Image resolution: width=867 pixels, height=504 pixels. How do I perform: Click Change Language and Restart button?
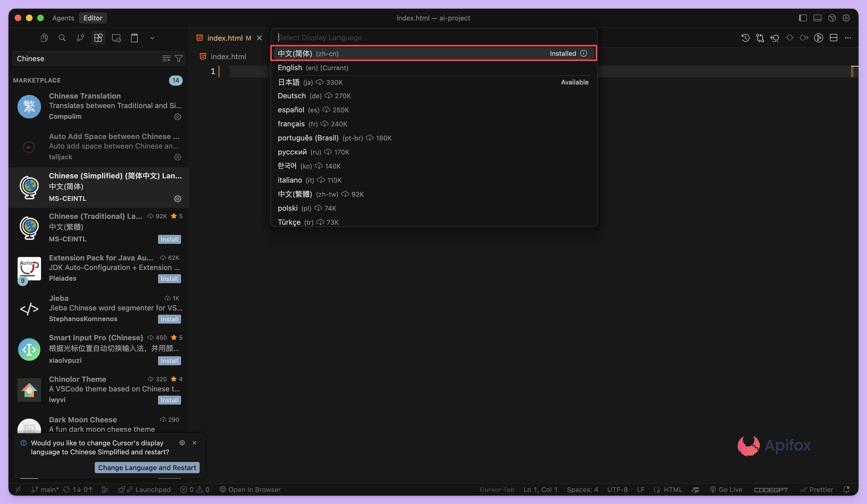tap(147, 468)
